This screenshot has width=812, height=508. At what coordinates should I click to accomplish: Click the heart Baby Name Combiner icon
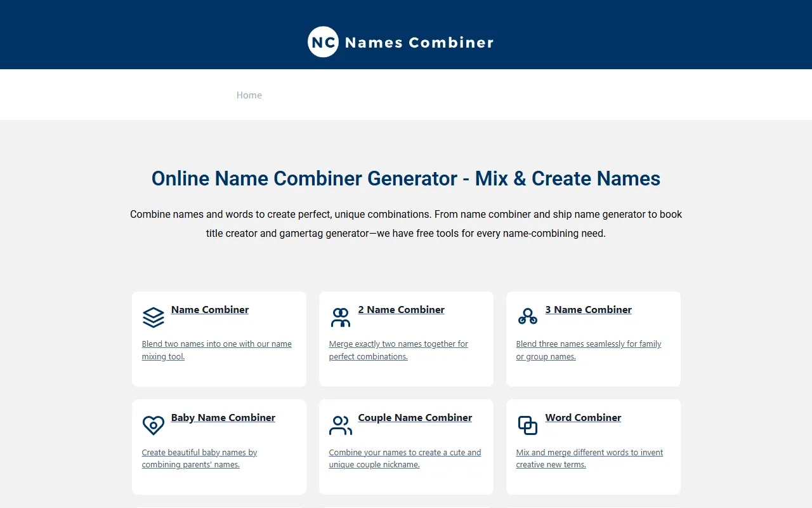154,425
